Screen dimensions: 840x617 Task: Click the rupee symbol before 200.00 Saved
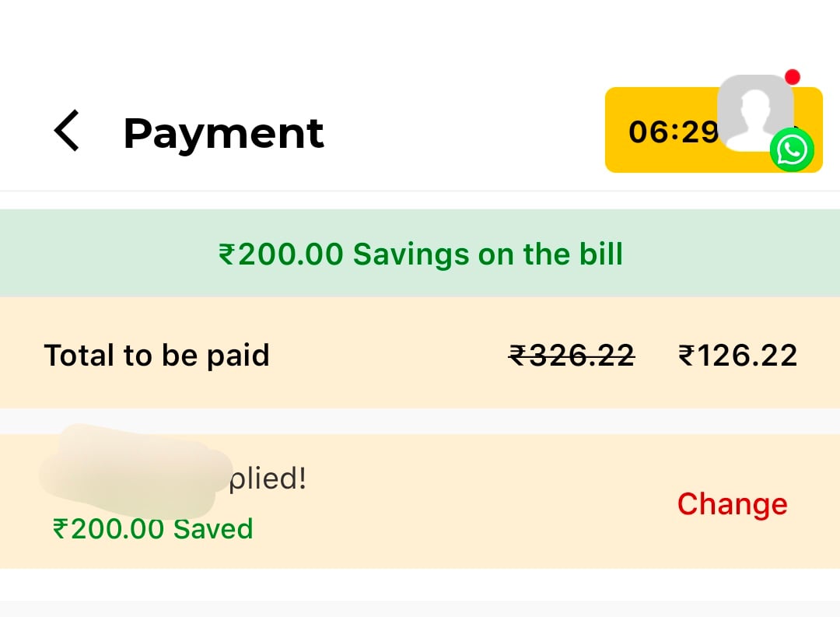tap(61, 529)
